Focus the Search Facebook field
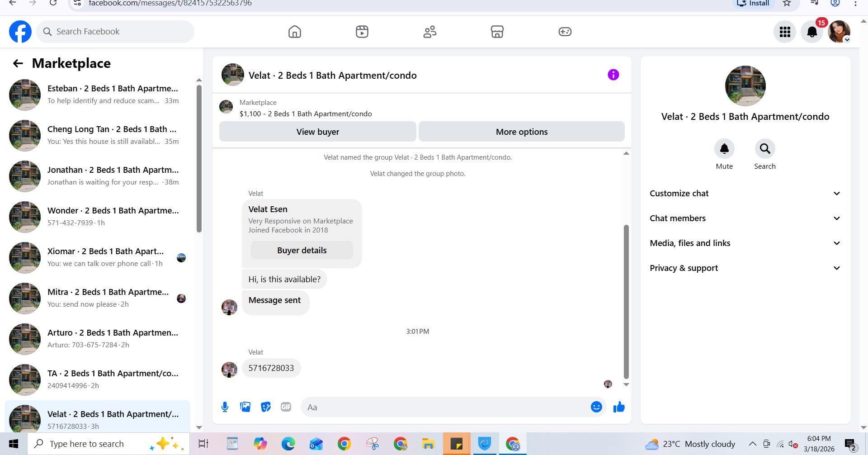The height and width of the screenshot is (455, 868). [x=115, y=32]
